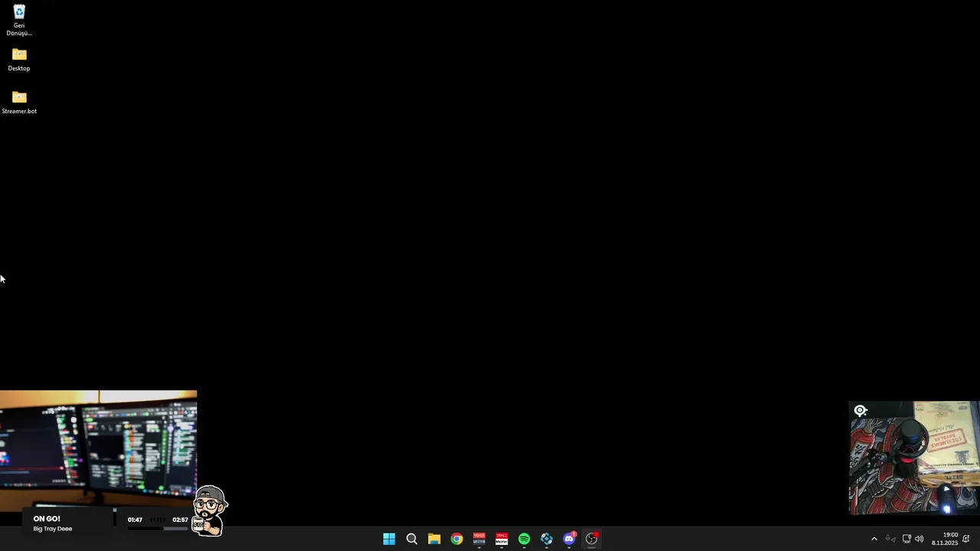Open File Explorer from taskbar
This screenshot has width=980, height=551.
pos(434,539)
